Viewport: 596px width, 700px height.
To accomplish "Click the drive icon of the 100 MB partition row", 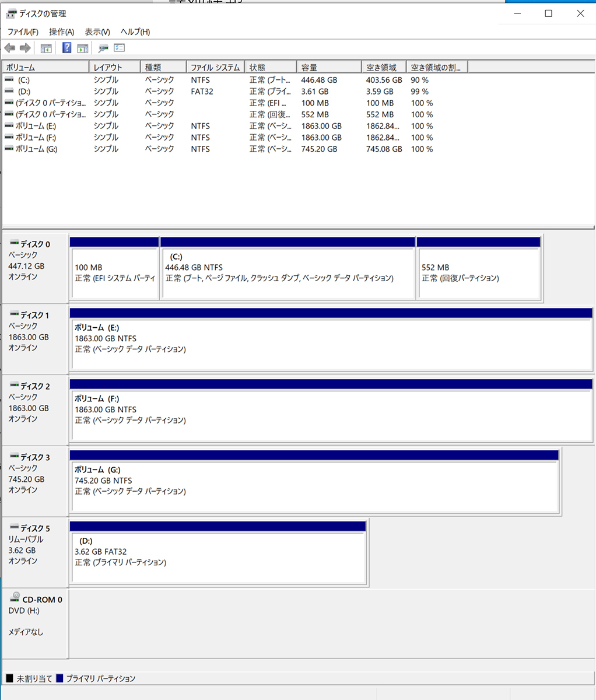I will [x=9, y=103].
